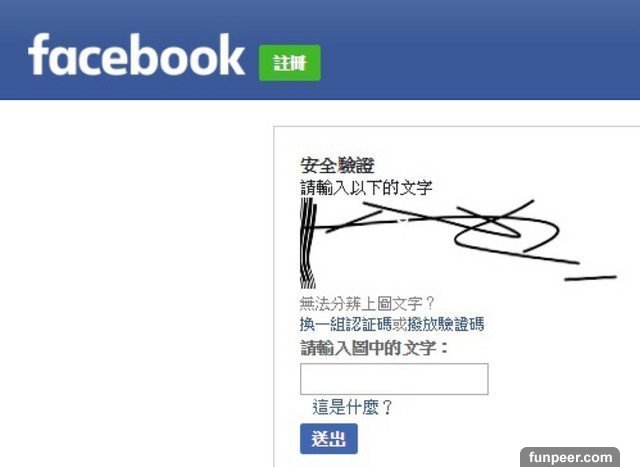Open the 這是什麼? help link
The width and height of the screenshot is (640, 467).
click(x=352, y=407)
